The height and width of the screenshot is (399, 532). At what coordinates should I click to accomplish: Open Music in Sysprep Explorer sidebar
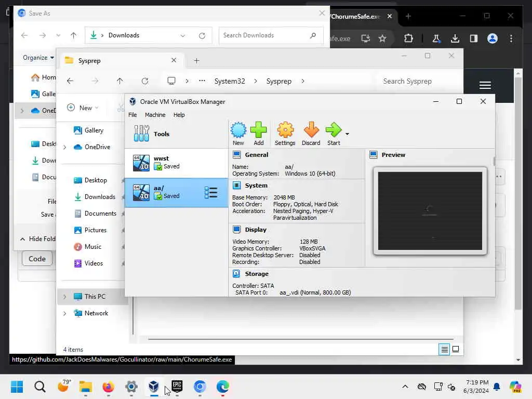pos(92,247)
